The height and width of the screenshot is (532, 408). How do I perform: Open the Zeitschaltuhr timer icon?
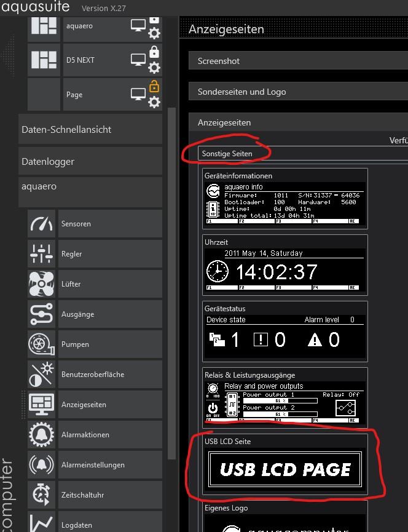(41, 495)
